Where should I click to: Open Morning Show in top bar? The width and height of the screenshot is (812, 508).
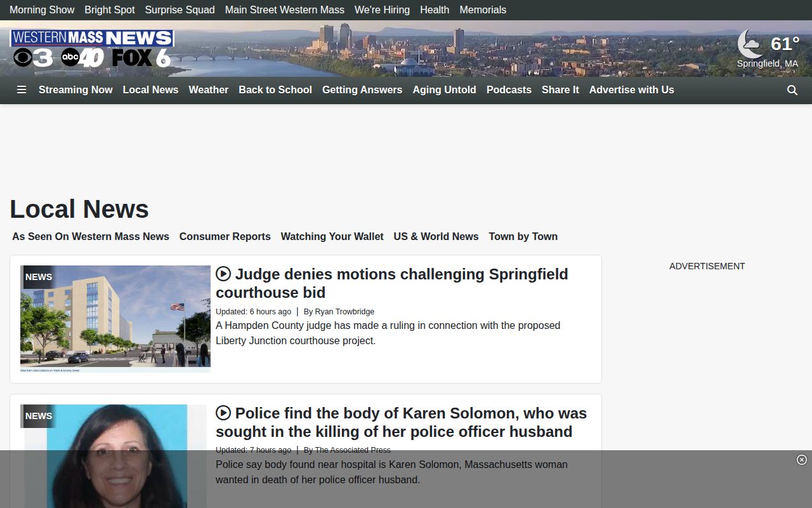[42, 10]
